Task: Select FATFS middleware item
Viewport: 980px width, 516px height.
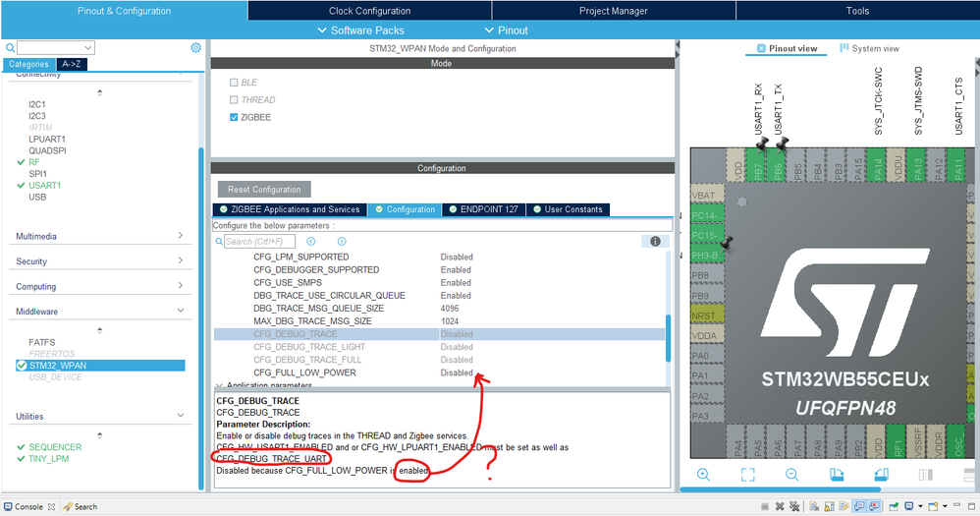Action: click(x=42, y=342)
